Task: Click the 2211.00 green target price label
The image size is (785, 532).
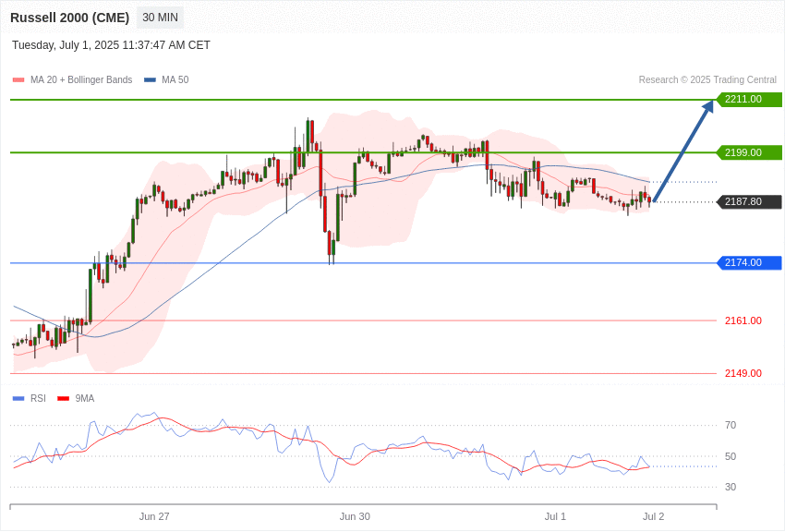Action: (x=750, y=99)
